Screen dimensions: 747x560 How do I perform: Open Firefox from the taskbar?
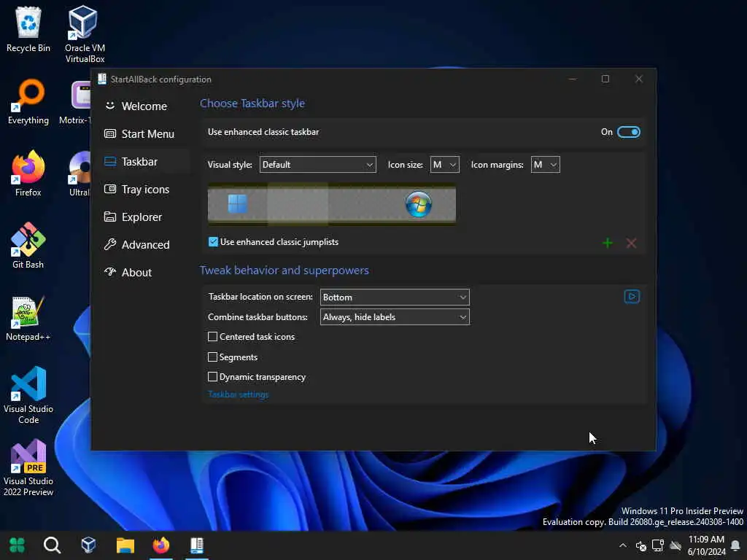pyautogui.click(x=161, y=545)
